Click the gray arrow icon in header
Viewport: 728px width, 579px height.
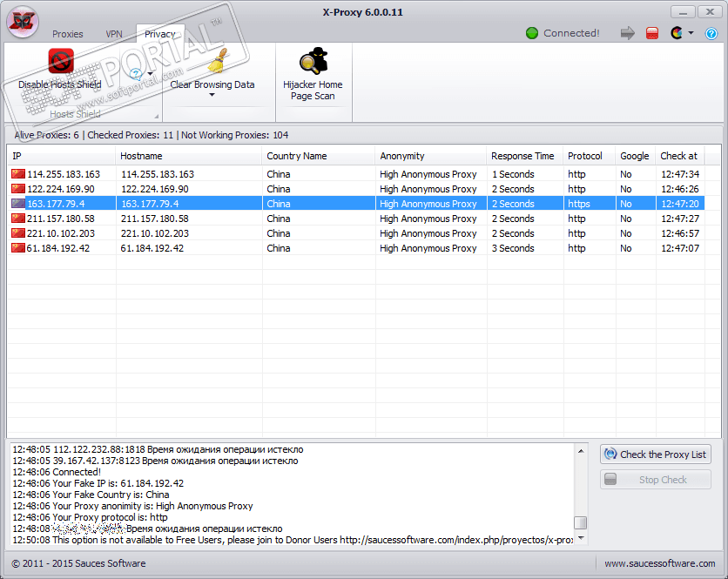pos(627,33)
